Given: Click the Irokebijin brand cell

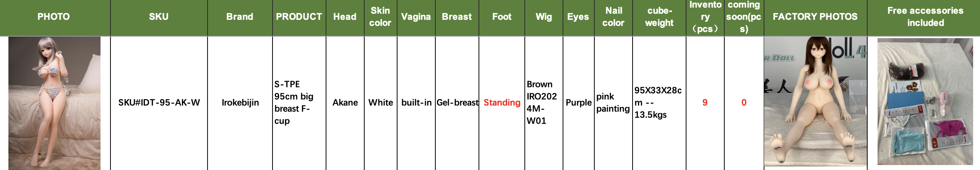Looking at the screenshot, I should pos(240,103).
